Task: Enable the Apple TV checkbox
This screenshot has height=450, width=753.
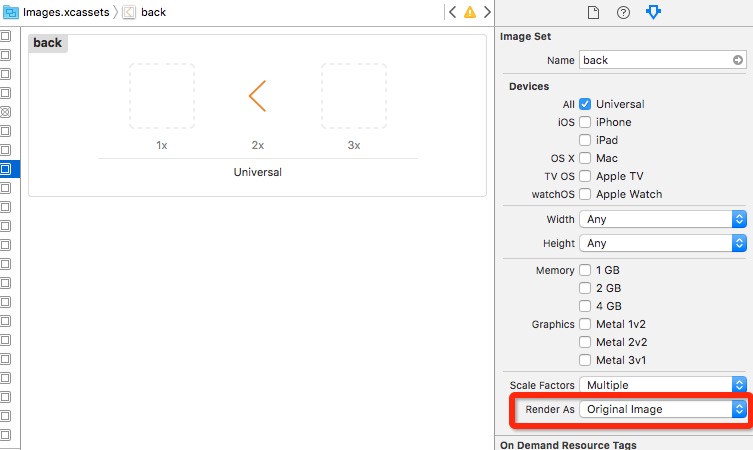Action: 584,176
